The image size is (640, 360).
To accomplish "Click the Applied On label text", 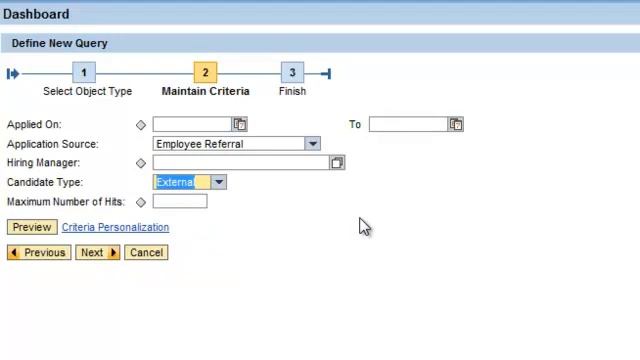I will pos(34,124).
